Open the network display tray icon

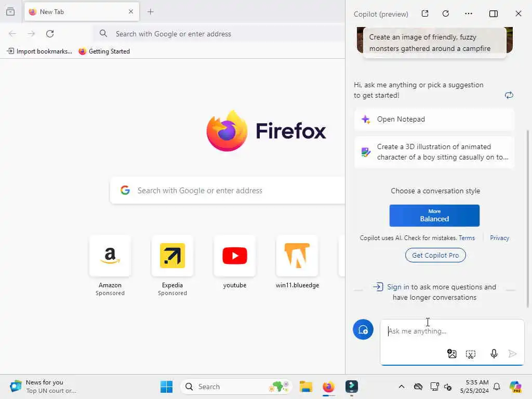[x=434, y=387]
